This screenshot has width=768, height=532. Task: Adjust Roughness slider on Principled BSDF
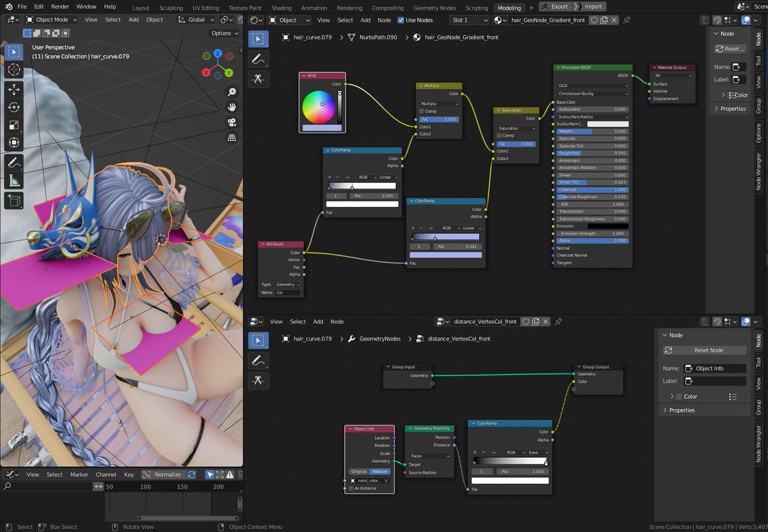[x=593, y=153]
